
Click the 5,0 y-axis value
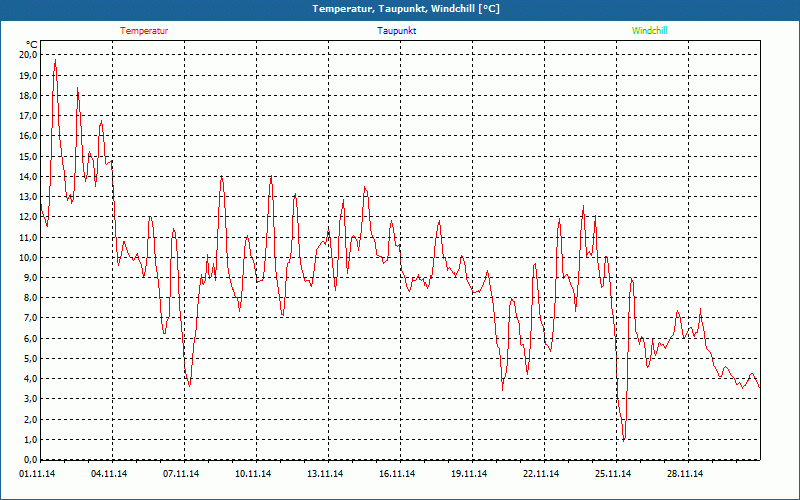tap(31, 358)
